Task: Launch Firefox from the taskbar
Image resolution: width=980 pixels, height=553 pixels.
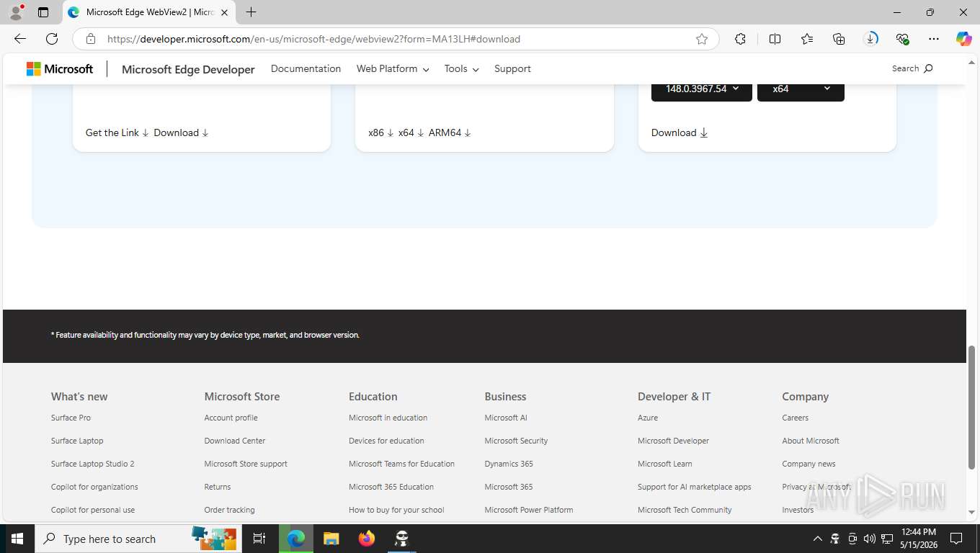Action: (367, 539)
